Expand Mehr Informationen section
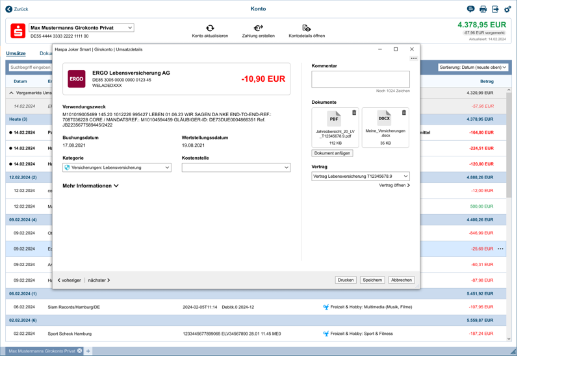 [90, 186]
